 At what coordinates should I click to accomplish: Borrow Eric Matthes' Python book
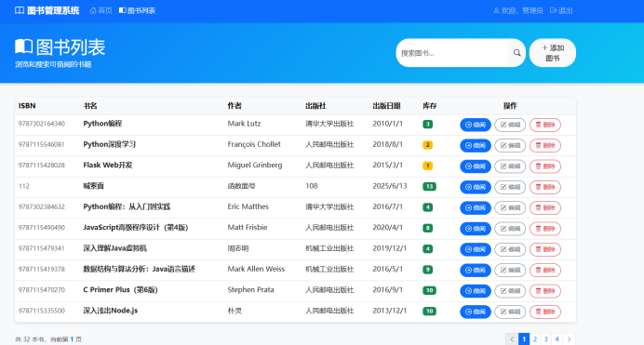476,207
